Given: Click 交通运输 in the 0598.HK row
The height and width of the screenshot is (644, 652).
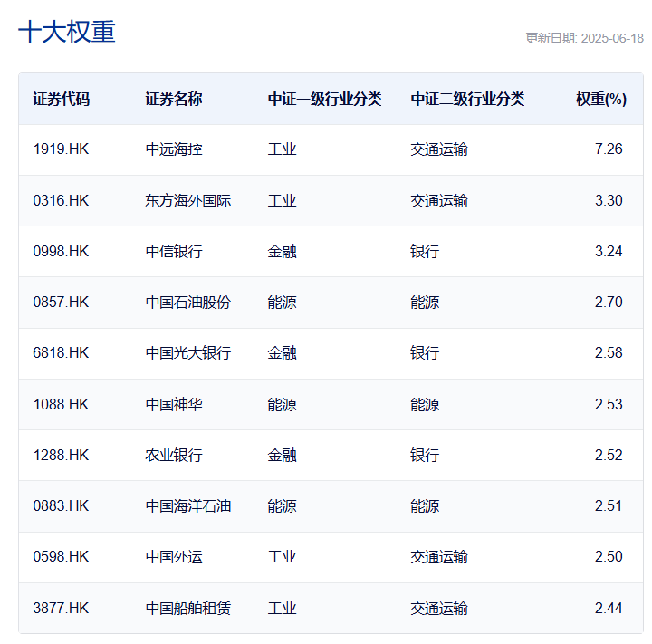Looking at the screenshot, I should point(439,557).
